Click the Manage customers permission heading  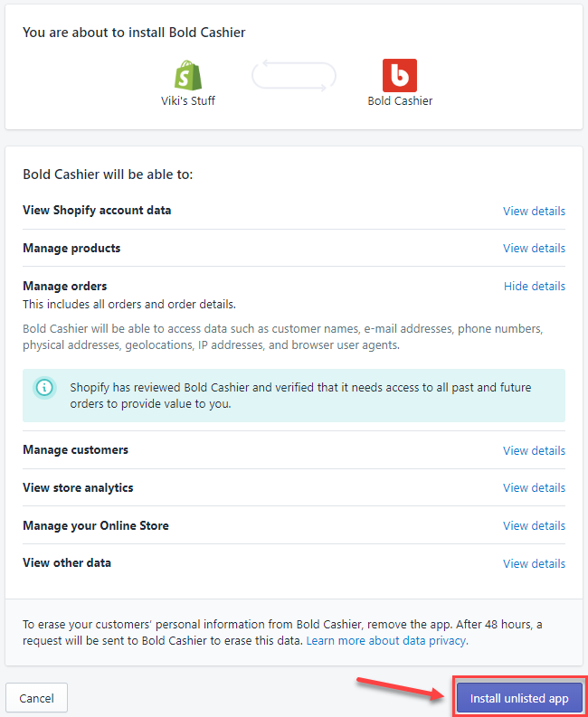pos(75,449)
